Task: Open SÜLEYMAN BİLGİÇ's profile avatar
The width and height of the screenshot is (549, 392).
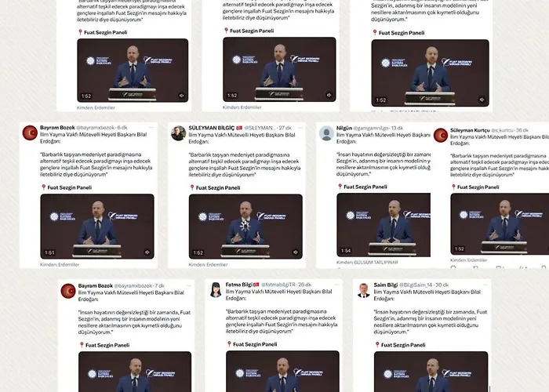Action: [179, 133]
